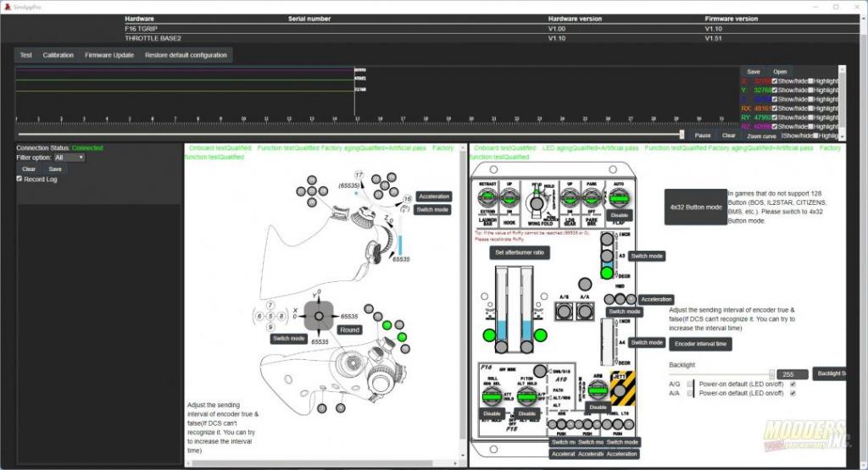Click the blue Z axis bar on the grip diagram
Viewport: 868px width, 470px height.
coord(400,244)
